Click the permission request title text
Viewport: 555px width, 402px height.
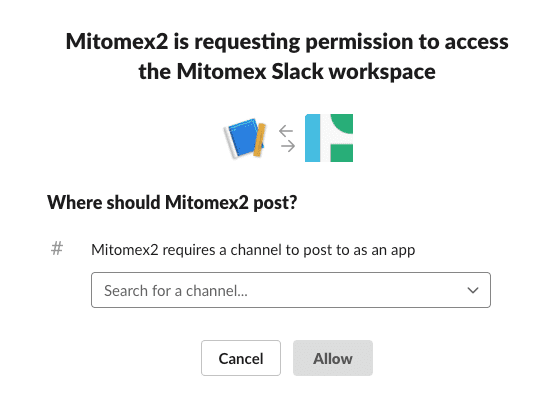click(x=287, y=56)
